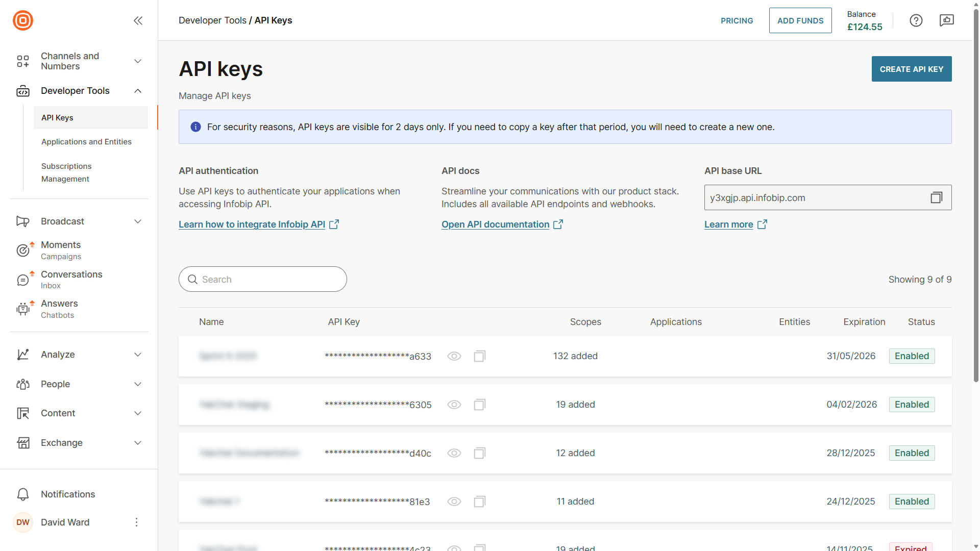This screenshot has width=980, height=551.
Task: Select the Conversations Inbox icon
Action: (x=23, y=280)
